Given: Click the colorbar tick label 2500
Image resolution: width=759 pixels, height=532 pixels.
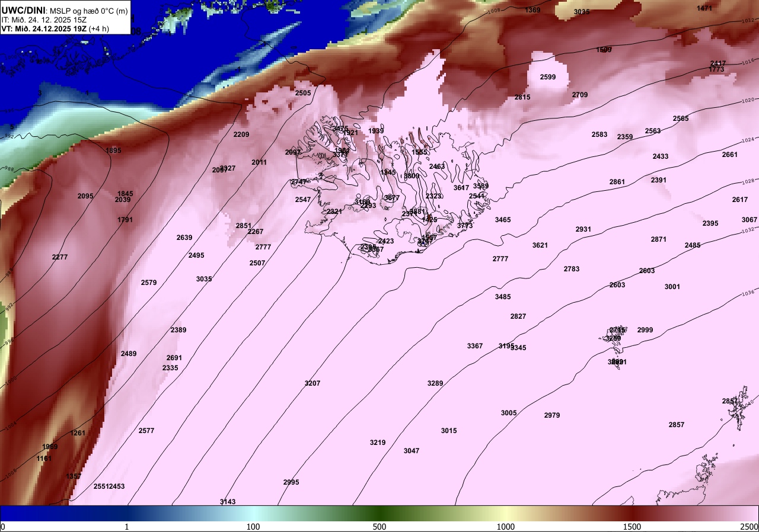Looking at the screenshot, I should pos(750,527).
